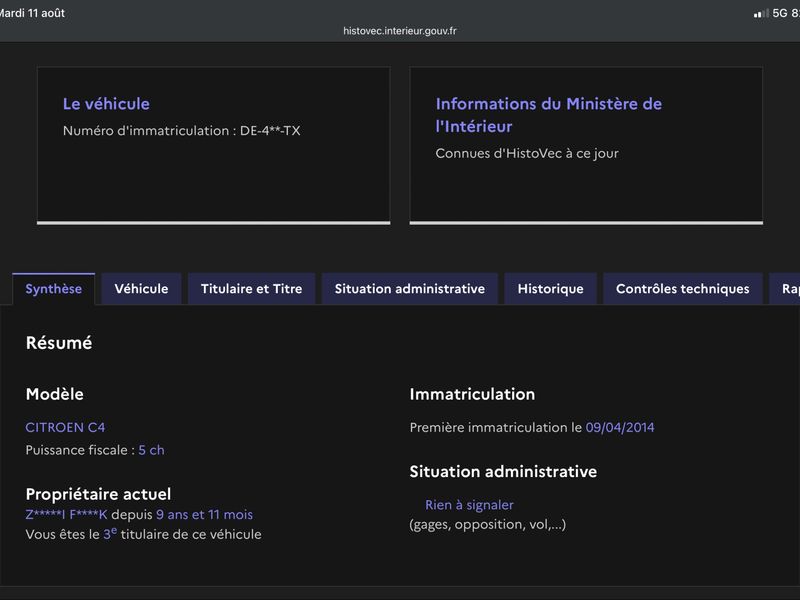The image size is (800, 600).
Task: Click Vous êtes le 3e titulaire text
Action: (x=143, y=534)
